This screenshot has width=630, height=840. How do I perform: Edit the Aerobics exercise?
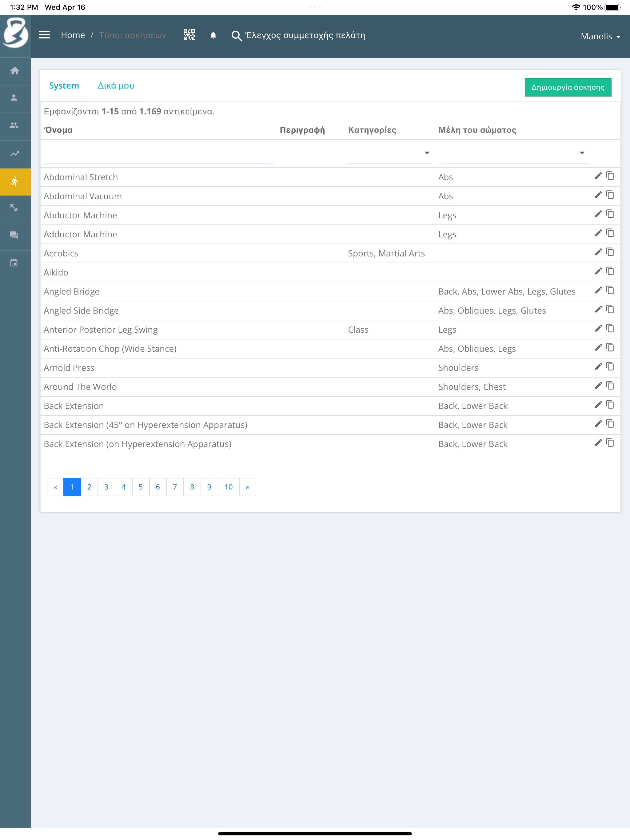tap(598, 252)
